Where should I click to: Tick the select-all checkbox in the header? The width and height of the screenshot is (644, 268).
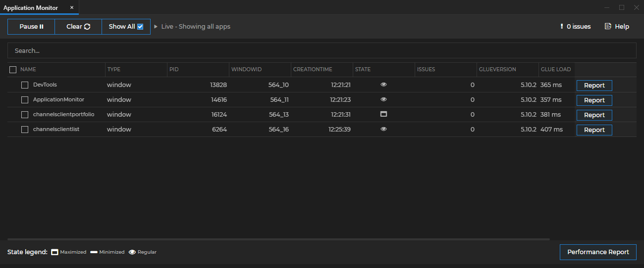click(13, 70)
